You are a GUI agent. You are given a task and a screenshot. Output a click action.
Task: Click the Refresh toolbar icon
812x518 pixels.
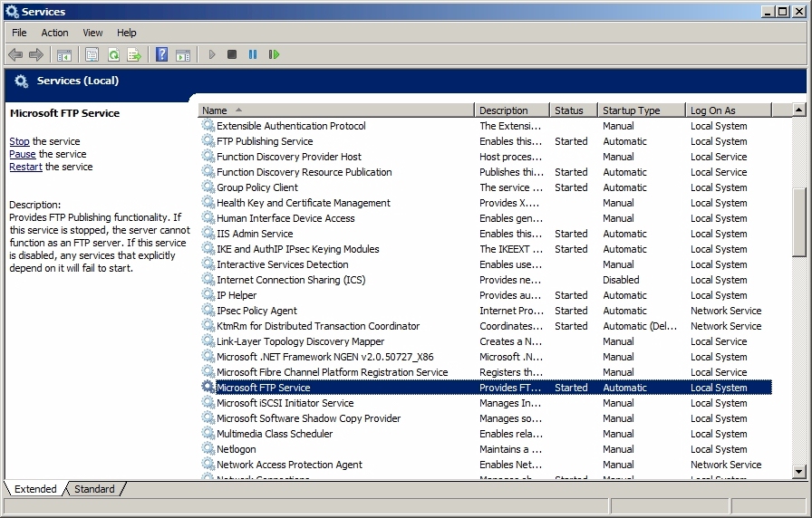tap(113, 54)
